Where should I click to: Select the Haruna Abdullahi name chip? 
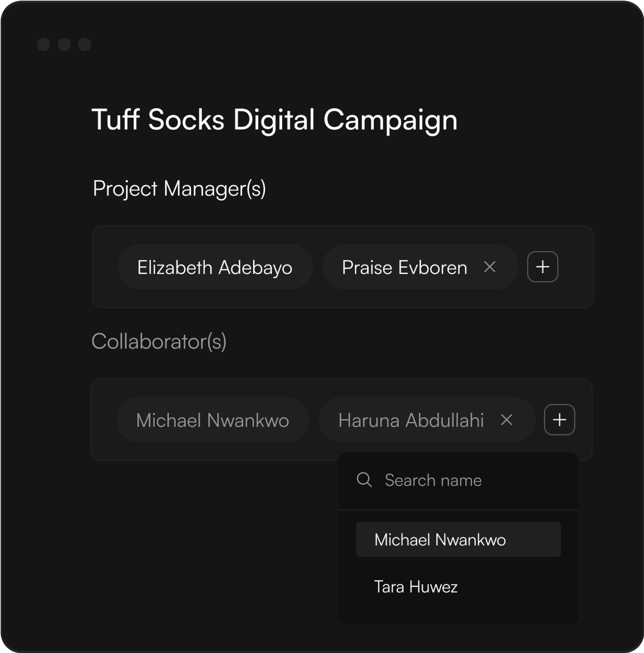410,420
